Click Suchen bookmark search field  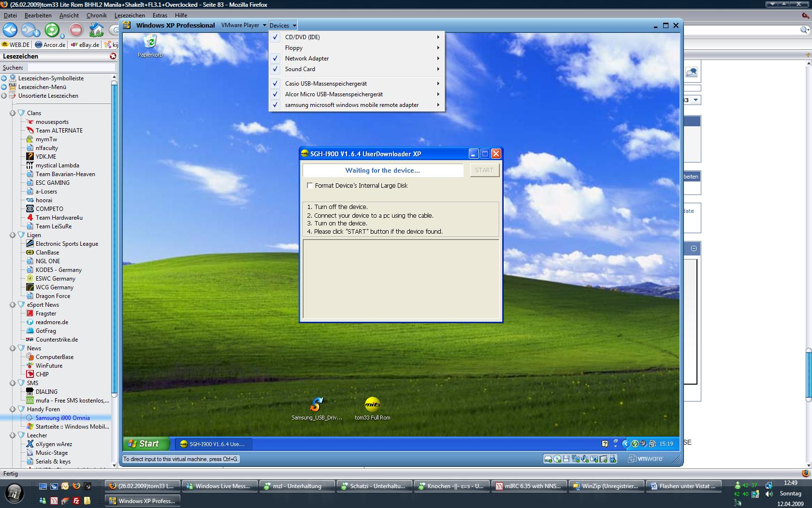pyautogui.click(x=72, y=68)
